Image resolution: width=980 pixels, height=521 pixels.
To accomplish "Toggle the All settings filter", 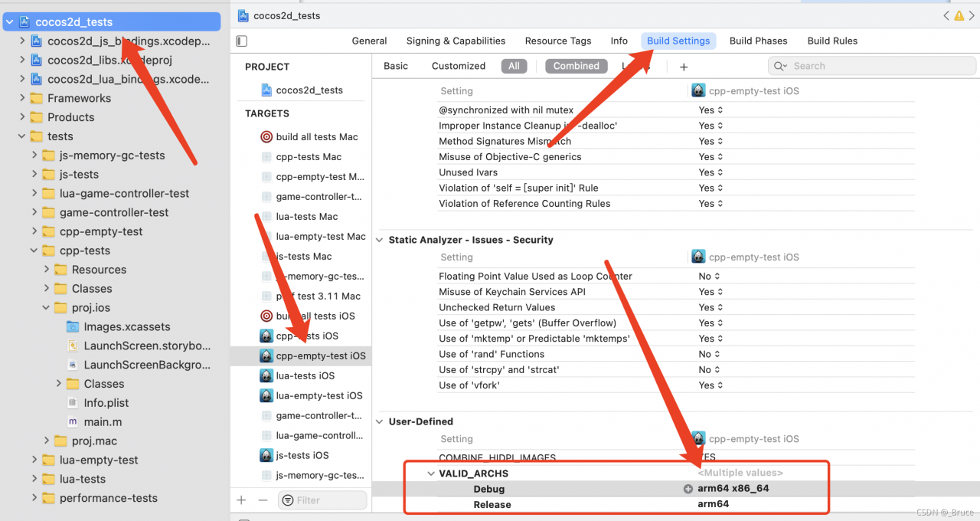I will click(x=514, y=66).
